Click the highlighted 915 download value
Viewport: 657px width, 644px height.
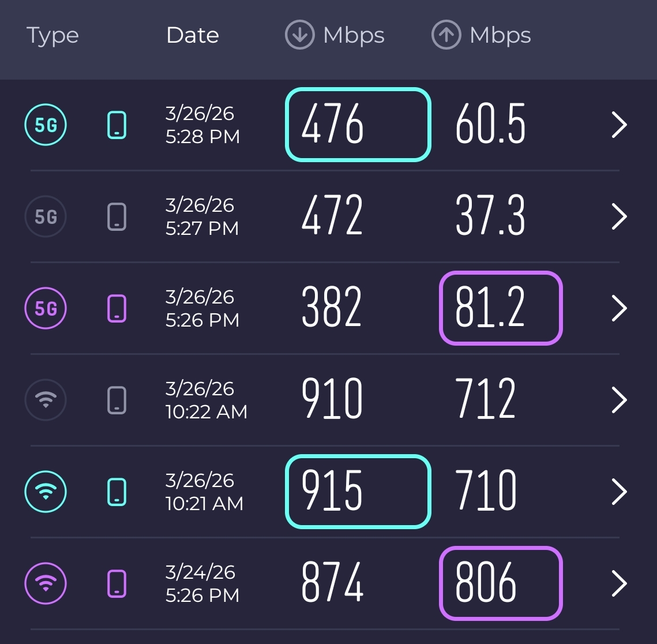[x=358, y=492]
